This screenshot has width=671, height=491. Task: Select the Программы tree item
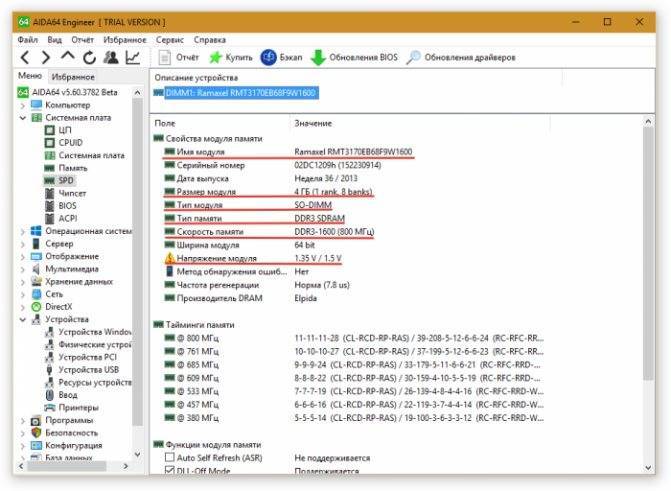tap(62, 420)
